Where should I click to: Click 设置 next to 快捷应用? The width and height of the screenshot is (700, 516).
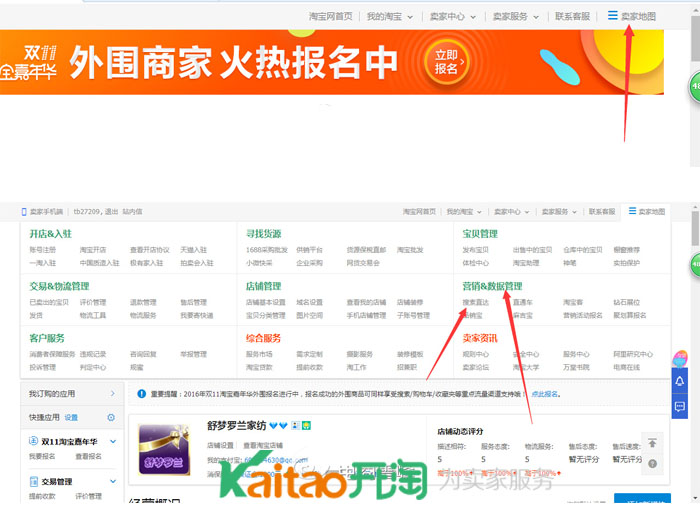(71, 417)
